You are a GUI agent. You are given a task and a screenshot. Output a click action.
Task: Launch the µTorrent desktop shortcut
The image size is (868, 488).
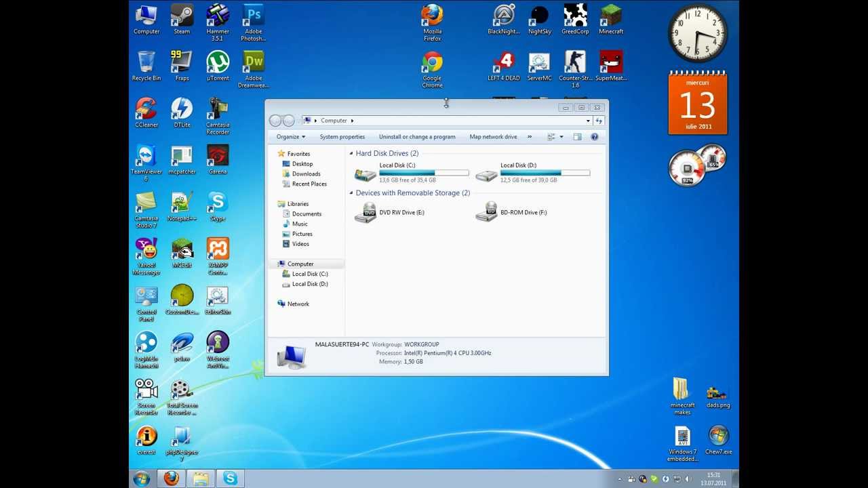(x=218, y=66)
